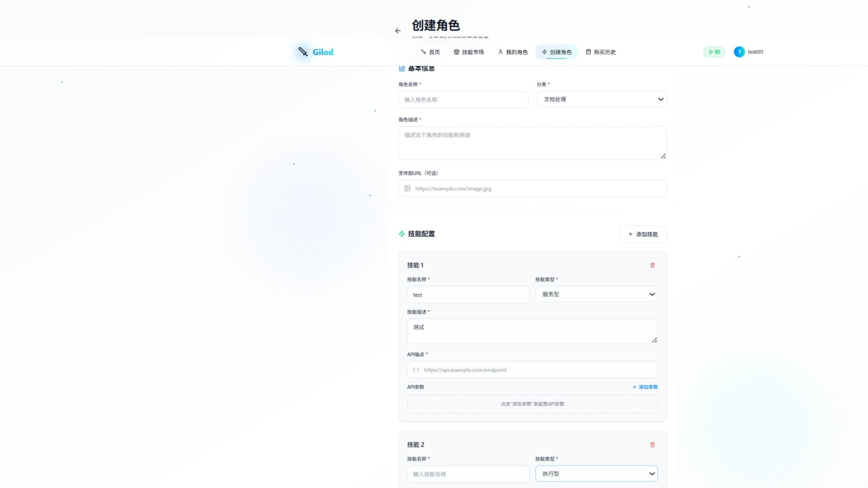Switch to the 创建角色 tab

click(556, 52)
